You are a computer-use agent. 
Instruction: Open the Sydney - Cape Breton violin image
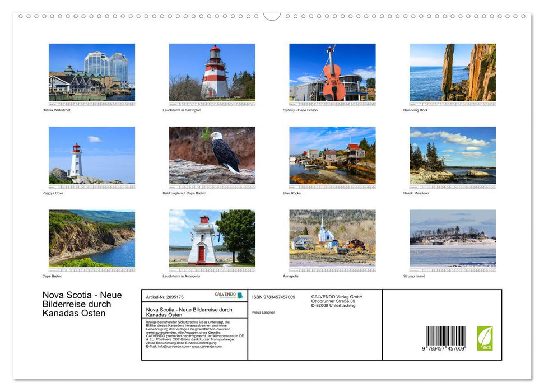click(x=333, y=72)
